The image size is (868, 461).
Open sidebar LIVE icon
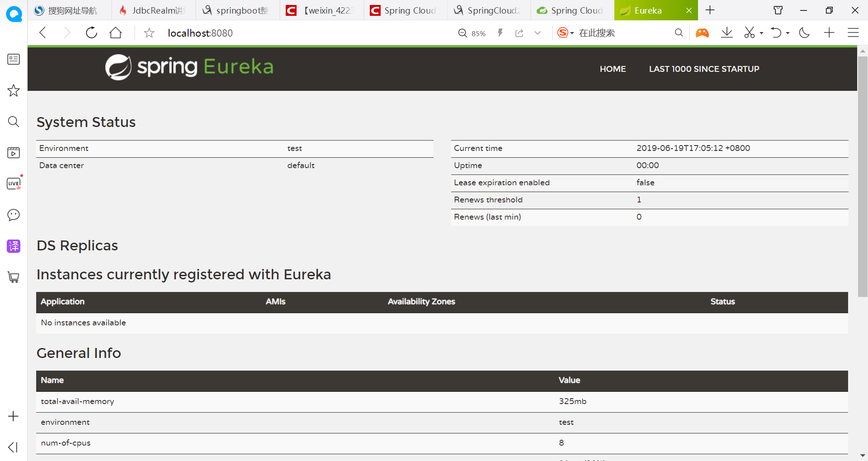14,183
